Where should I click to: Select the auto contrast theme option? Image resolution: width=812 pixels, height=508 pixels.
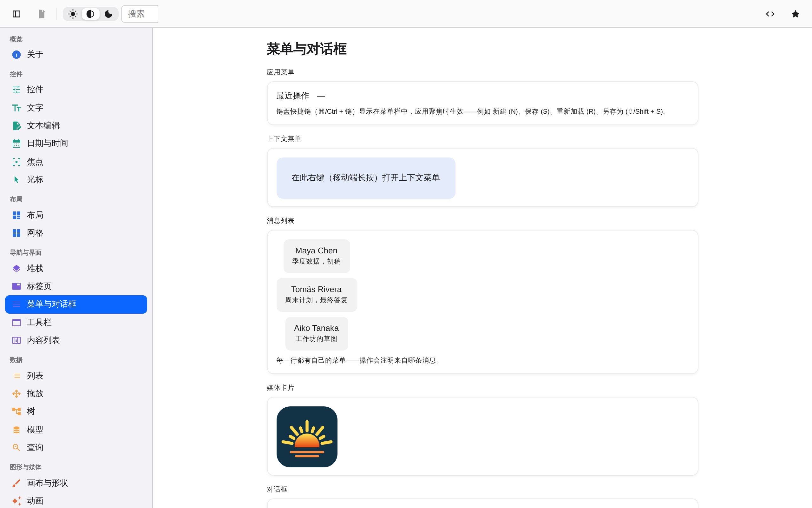(91, 14)
